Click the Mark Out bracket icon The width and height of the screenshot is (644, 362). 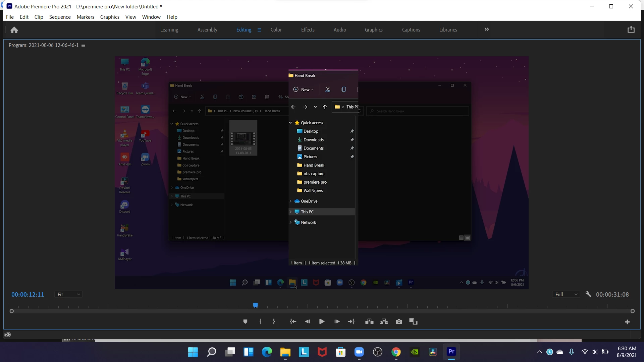(274, 322)
